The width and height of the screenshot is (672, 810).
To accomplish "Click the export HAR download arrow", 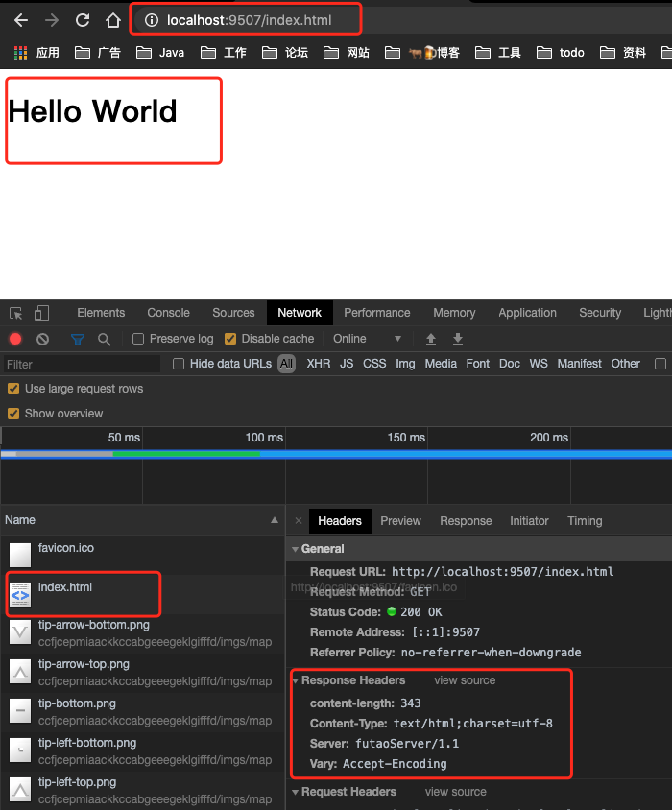I will point(458,339).
